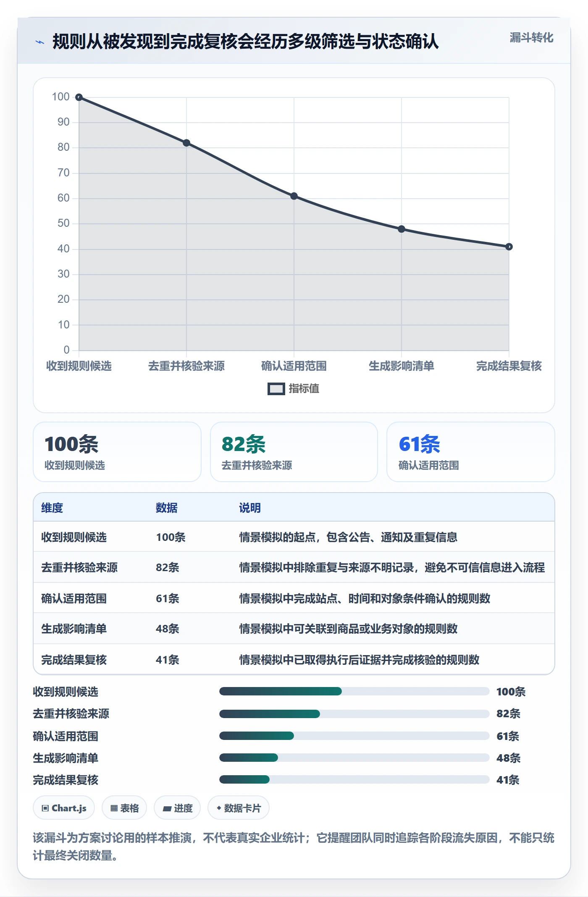Click the final data point 完成结果复核

click(509, 247)
